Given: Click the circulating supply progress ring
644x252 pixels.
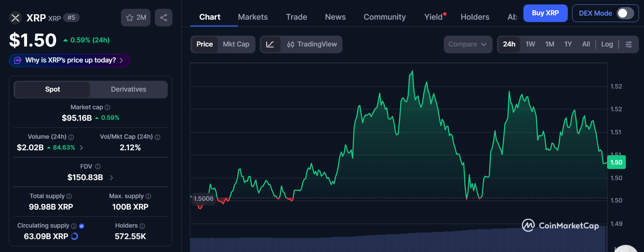Looking at the screenshot, I should point(75,236).
